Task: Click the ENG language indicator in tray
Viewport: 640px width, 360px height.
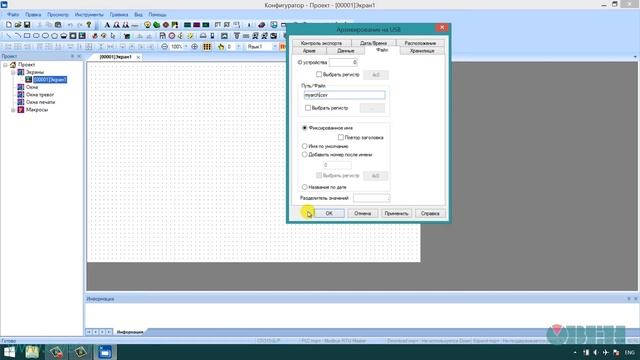Action: click(629, 352)
